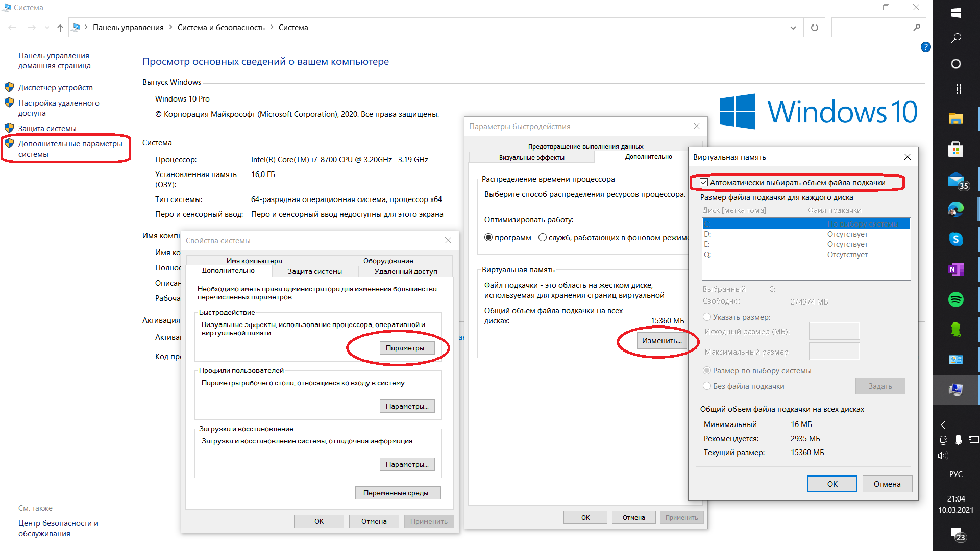
Task: Select программ radio button optimization
Action: 487,237
